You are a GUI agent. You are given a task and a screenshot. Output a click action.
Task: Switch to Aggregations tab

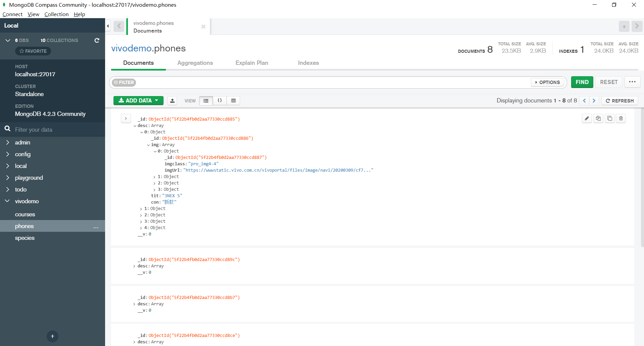pos(195,63)
